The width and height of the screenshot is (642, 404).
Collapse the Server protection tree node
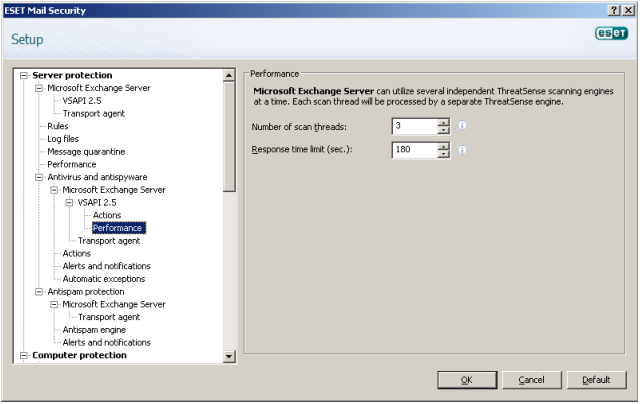tap(24, 75)
